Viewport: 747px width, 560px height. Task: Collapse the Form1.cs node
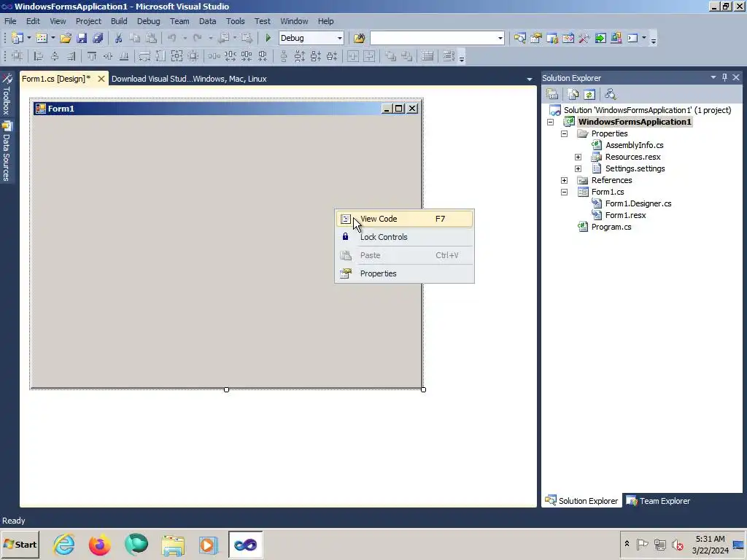(564, 192)
